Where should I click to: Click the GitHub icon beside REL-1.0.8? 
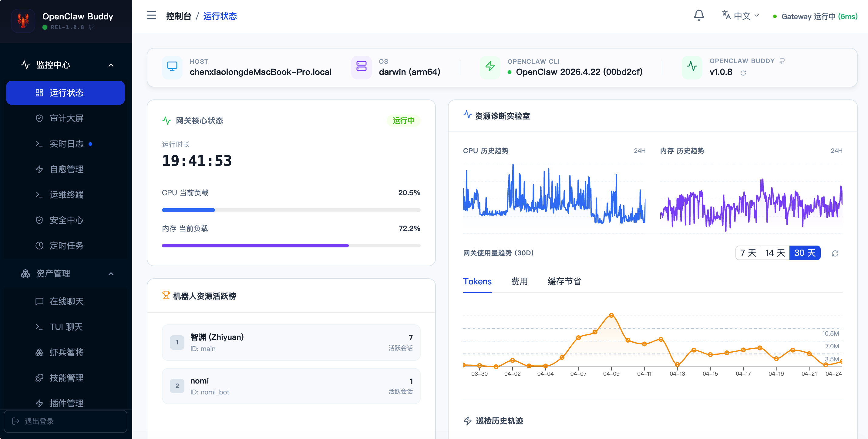(91, 27)
